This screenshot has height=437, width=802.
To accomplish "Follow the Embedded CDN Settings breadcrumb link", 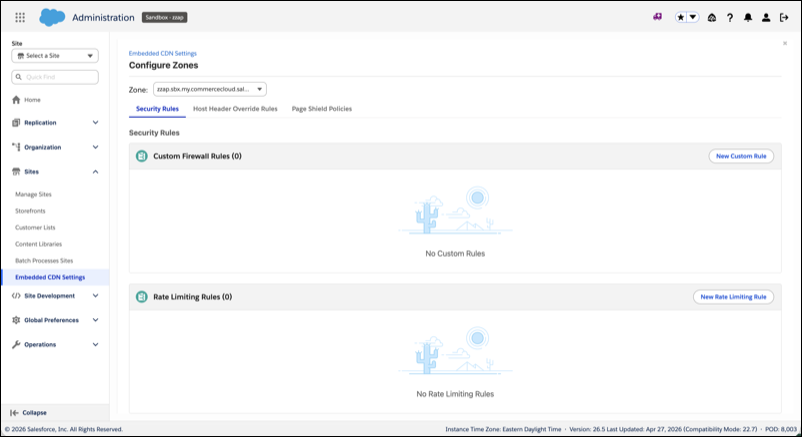I will 163,53.
